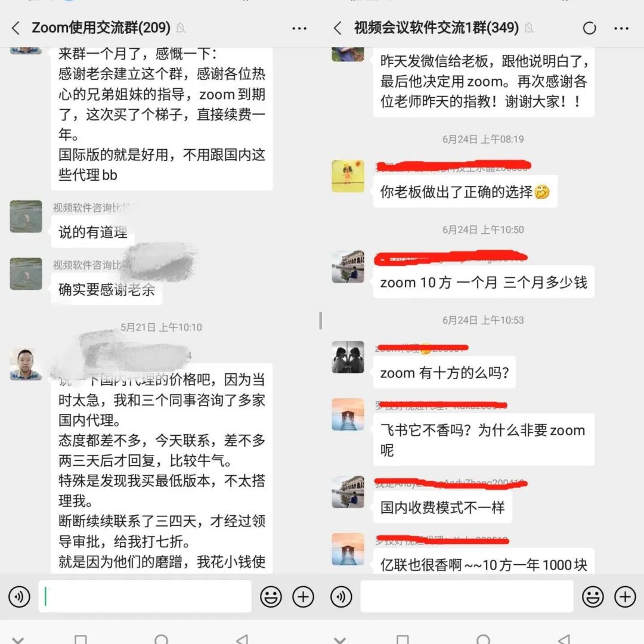
Task: Tap the Zoom使用交流群(209) title
Action: click(101, 27)
